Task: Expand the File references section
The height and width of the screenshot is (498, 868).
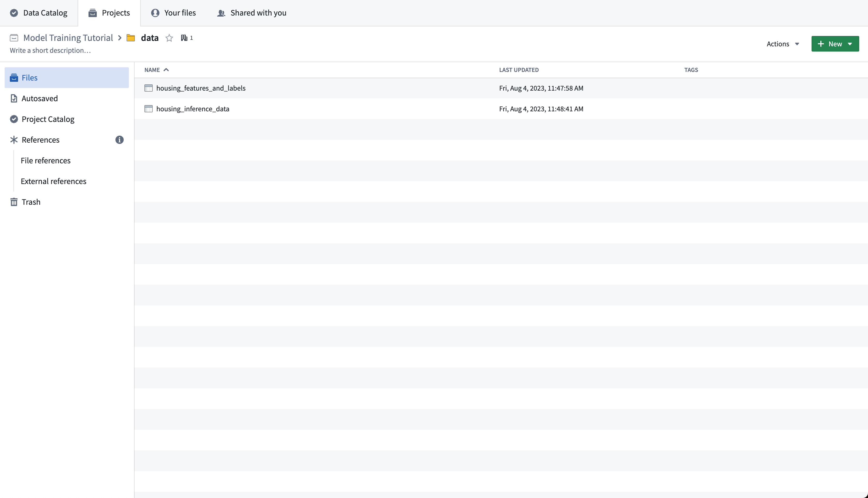Action: (x=45, y=160)
